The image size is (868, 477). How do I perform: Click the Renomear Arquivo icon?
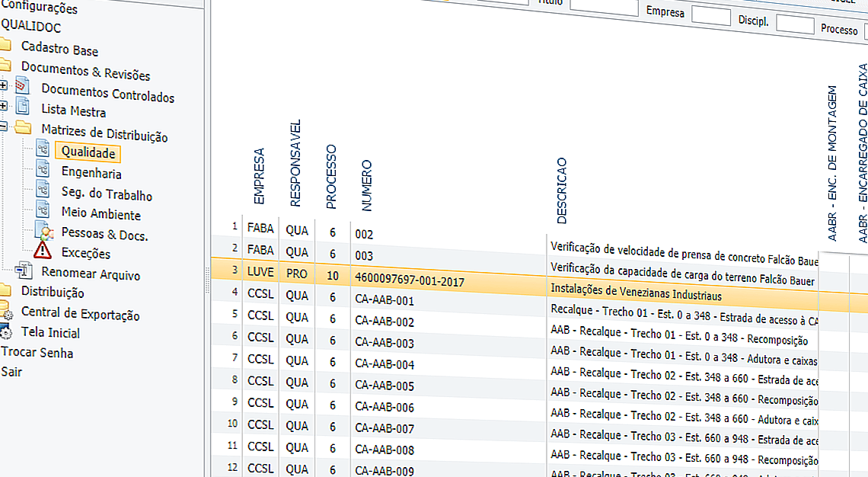point(24,271)
